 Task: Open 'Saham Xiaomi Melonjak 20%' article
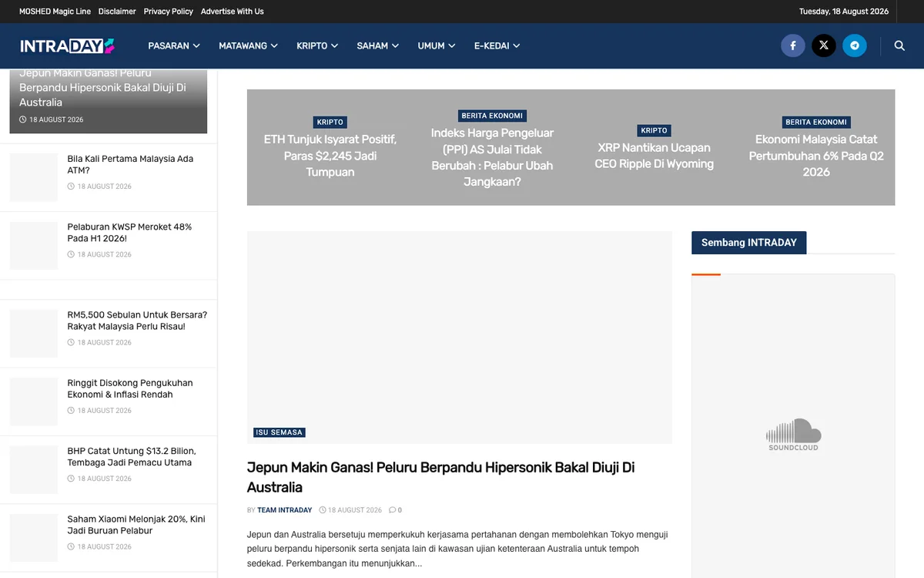(136, 525)
